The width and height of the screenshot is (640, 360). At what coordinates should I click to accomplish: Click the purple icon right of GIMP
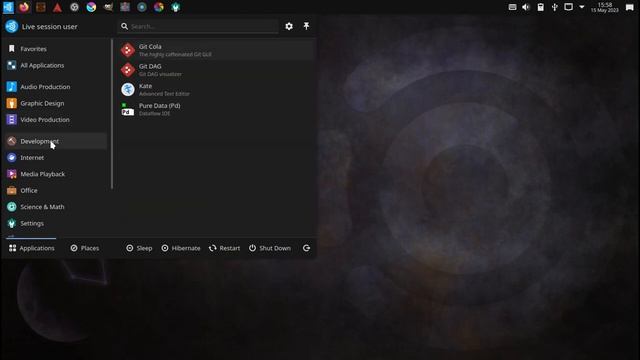pos(125,7)
